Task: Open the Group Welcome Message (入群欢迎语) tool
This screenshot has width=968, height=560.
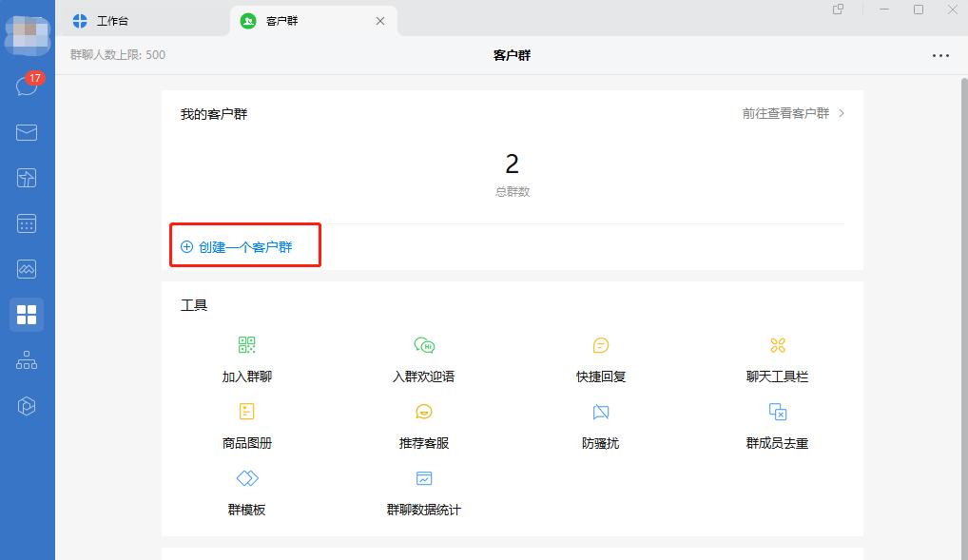Action: 423,357
